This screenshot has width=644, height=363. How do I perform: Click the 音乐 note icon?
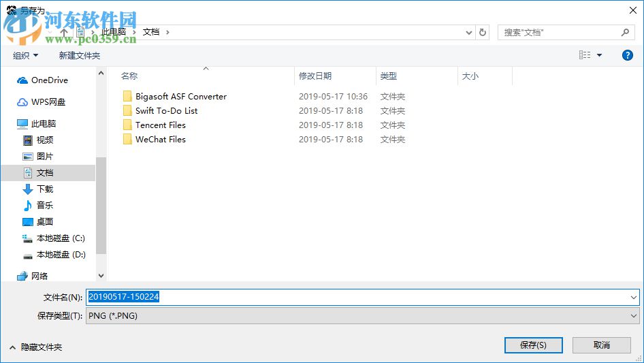pyautogui.click(x=27, y=206)
